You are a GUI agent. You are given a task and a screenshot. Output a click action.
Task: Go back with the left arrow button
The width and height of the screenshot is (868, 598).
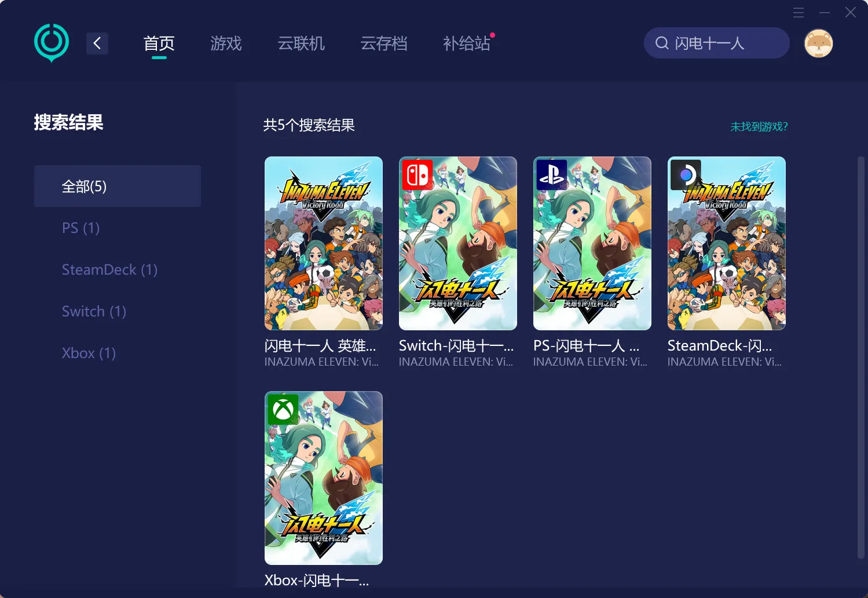click(97, 43)
